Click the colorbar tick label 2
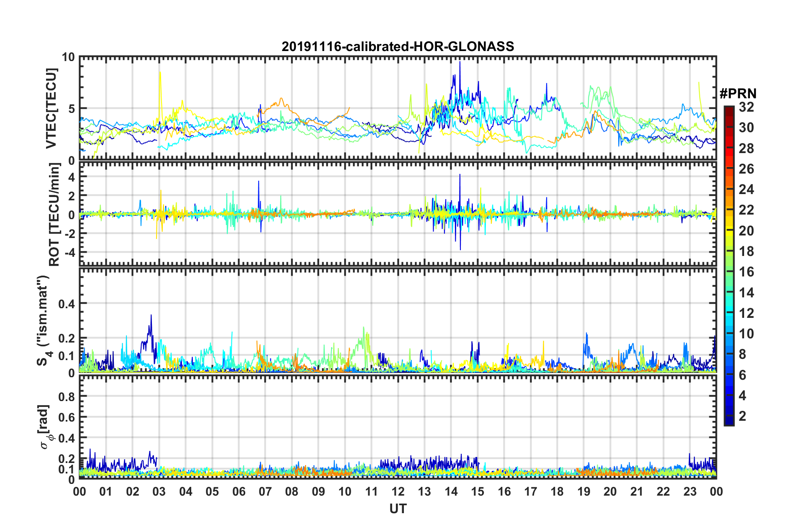 point(742,416)
